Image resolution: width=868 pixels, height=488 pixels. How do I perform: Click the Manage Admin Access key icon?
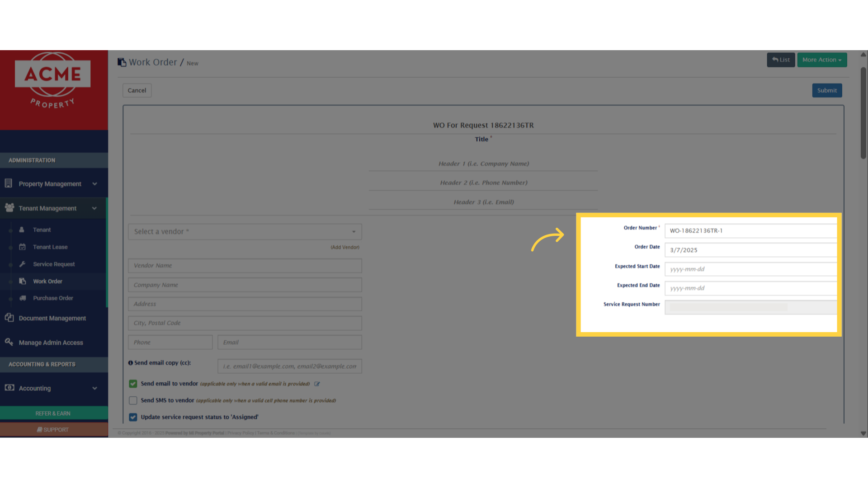(x=9, y=342)
